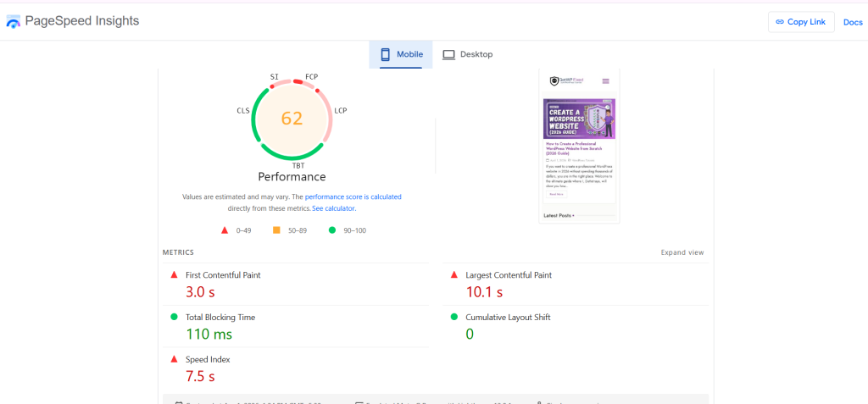Click the green circle beside Total Blocking Time

point(174,317)
